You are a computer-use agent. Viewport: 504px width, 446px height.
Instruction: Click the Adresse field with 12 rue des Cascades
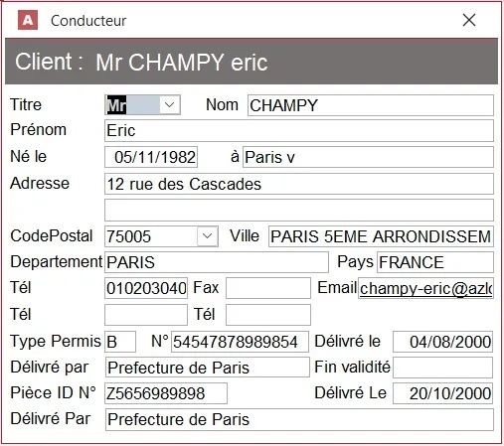click(299, 184)
